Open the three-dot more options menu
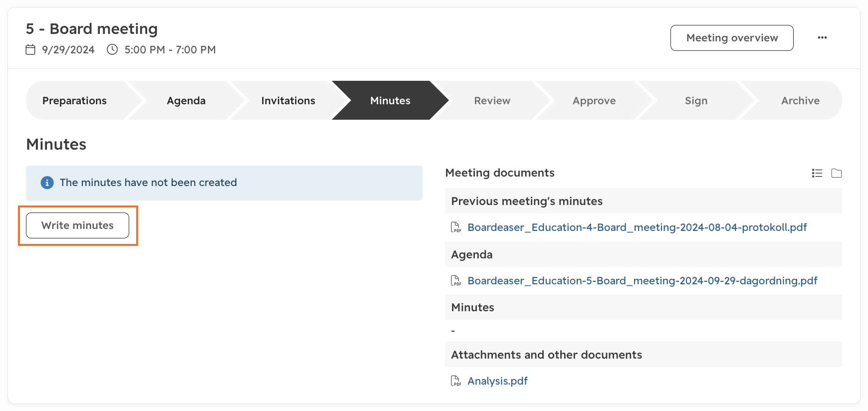Image resolution: width=868 pixels, height=411 pixels. 822,37
